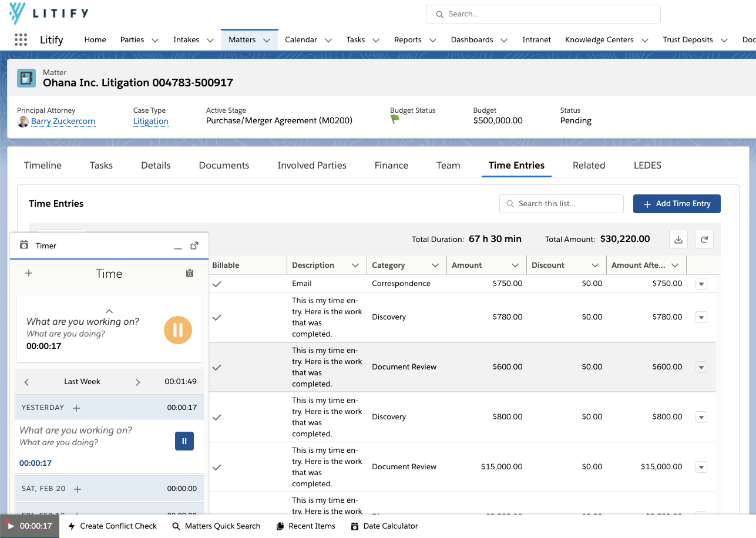Pause the running timer with the orange button
The width and height of the screenshot is (756, 538).
[177, 330]
